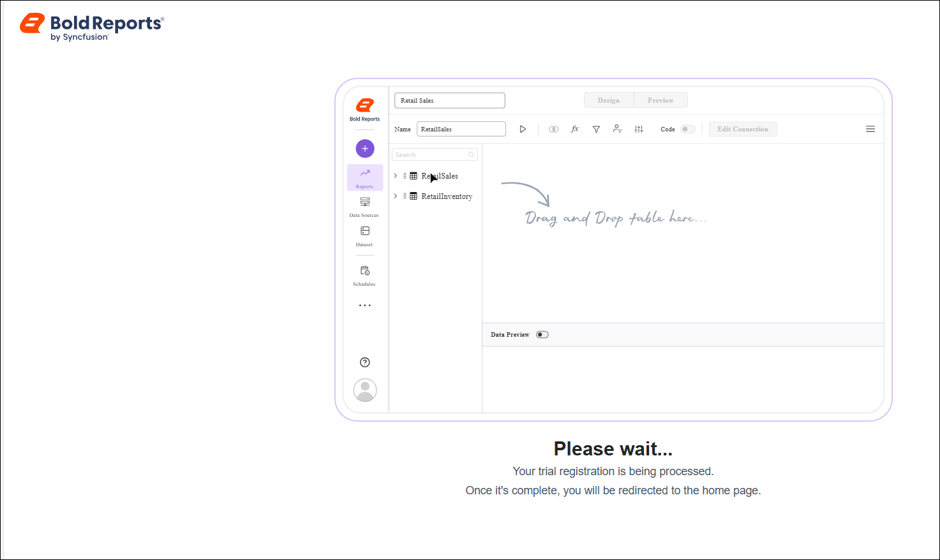Click the RetailInventory drag handle dots
Image resolution: width=940 pixels, height=560 pixels.
[x=405, y=196]
